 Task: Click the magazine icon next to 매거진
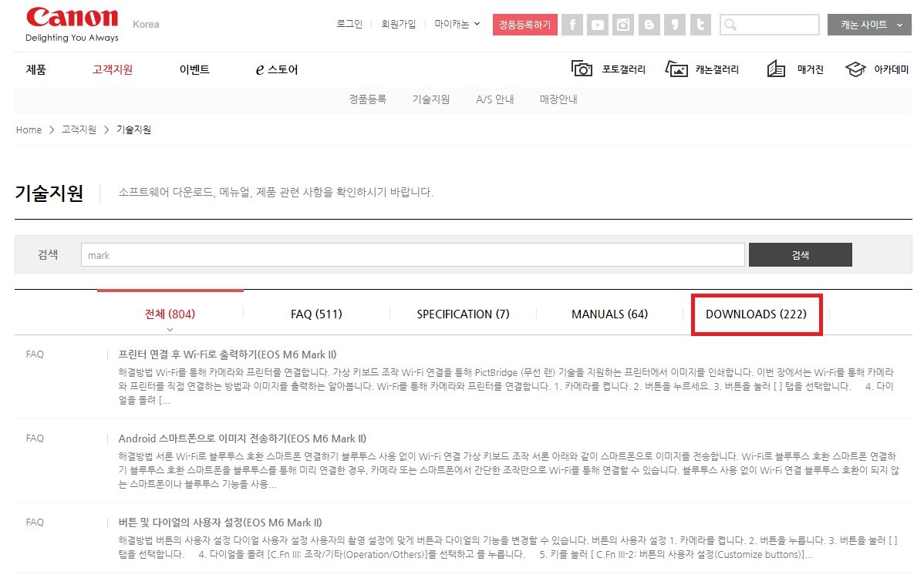coord(776,69)
